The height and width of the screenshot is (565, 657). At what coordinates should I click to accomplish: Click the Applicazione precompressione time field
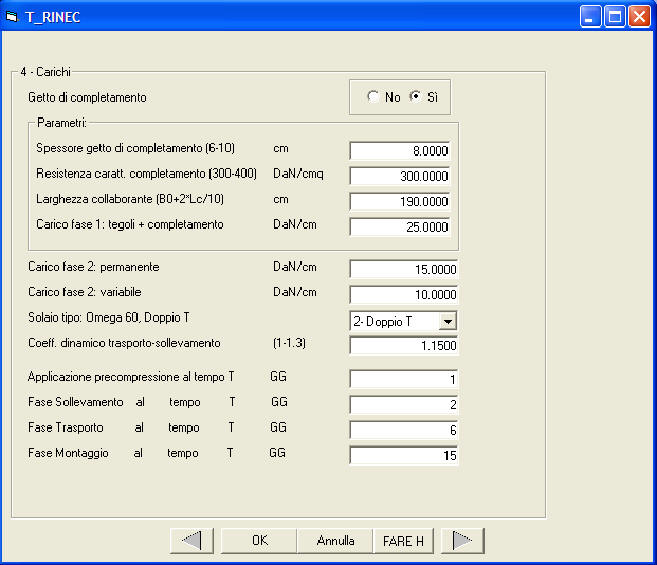[403, 379]
